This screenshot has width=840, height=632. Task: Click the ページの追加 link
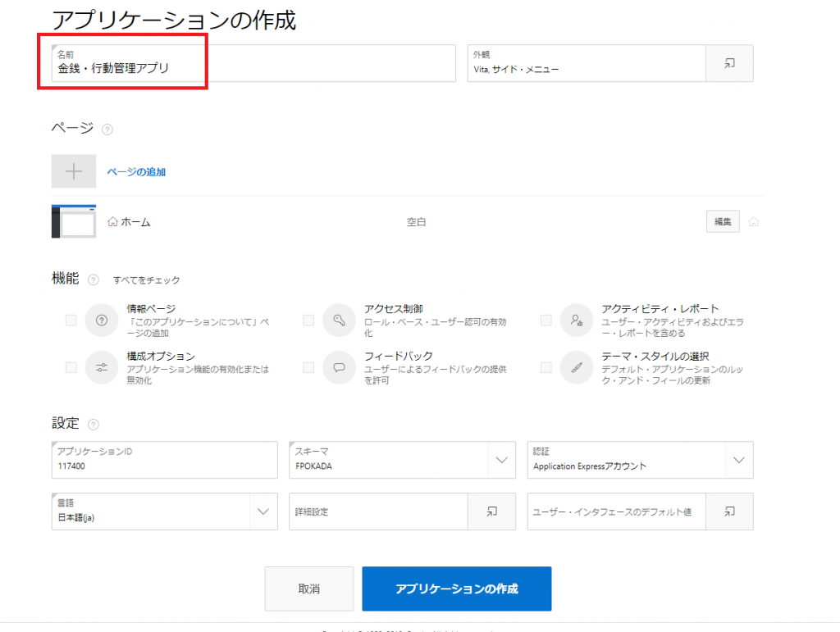(x=136, y=172)
